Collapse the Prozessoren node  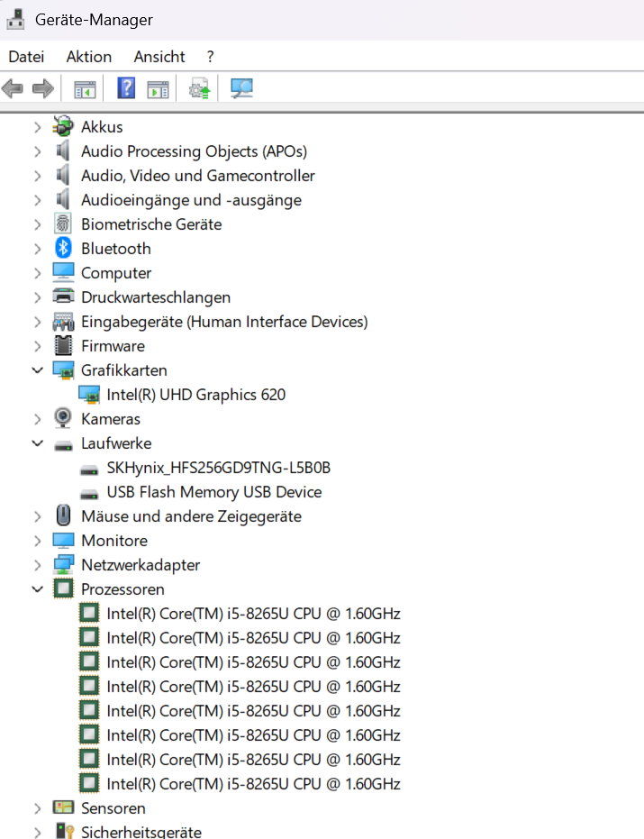[x=37, y=589]
